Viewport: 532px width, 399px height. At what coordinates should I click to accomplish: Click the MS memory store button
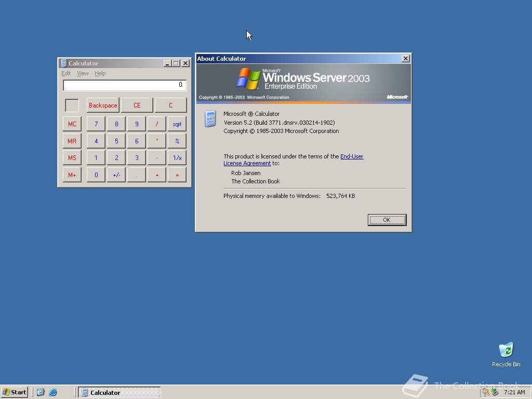tap(72, 158)
